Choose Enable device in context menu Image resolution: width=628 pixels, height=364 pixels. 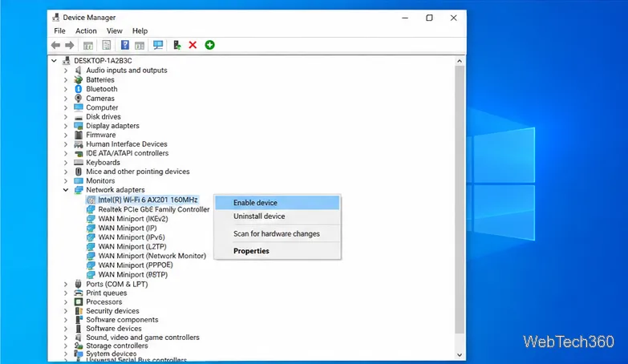coord(278,203)
